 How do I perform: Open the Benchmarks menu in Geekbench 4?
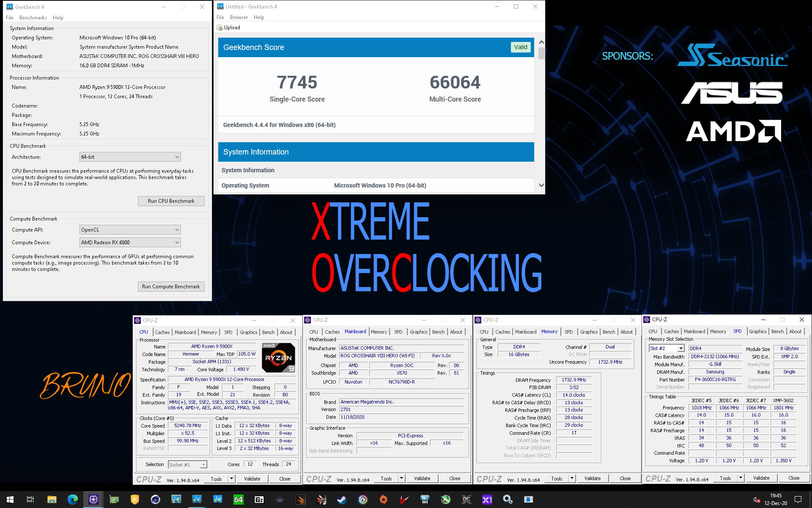(x=33, y=18)
